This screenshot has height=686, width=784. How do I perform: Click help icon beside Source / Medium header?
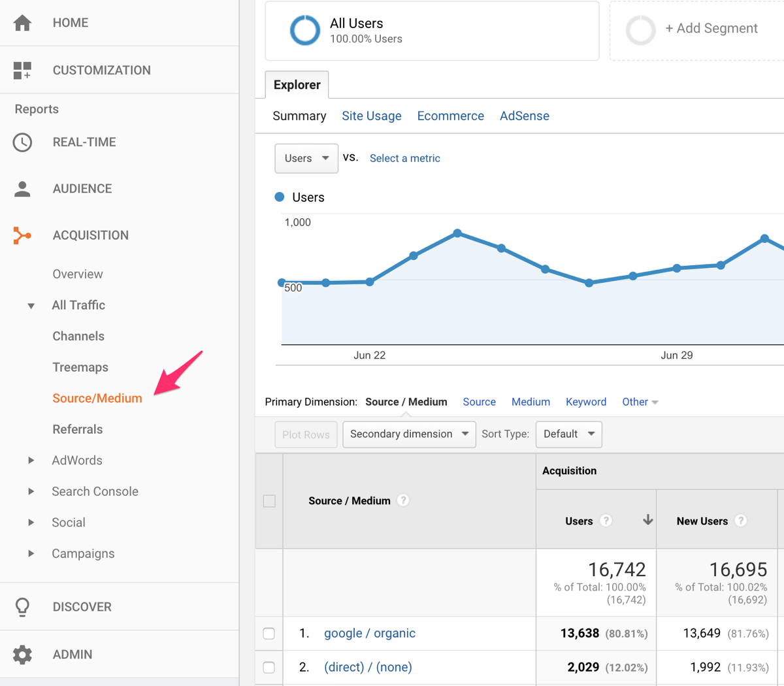(x=404, y=500)
